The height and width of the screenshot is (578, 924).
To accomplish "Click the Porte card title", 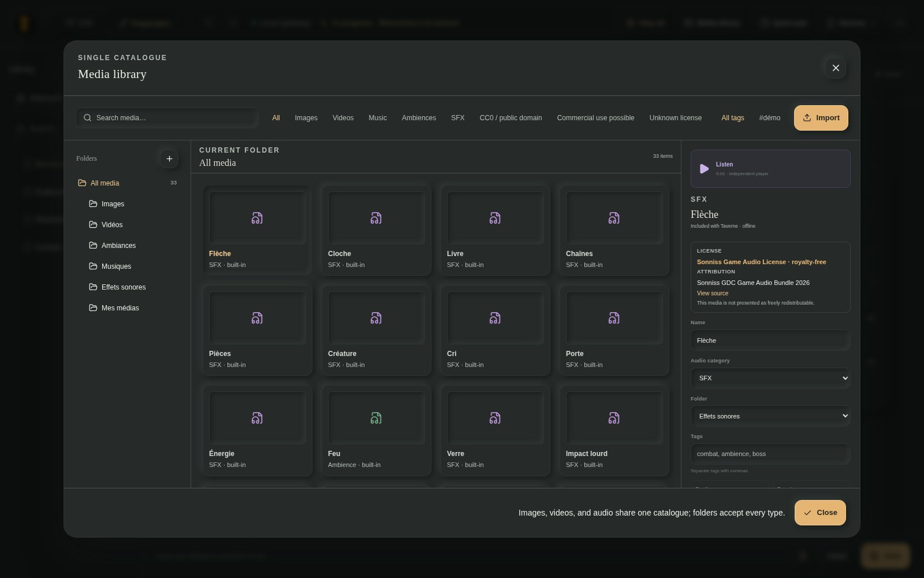I will [x=575, y=354].
